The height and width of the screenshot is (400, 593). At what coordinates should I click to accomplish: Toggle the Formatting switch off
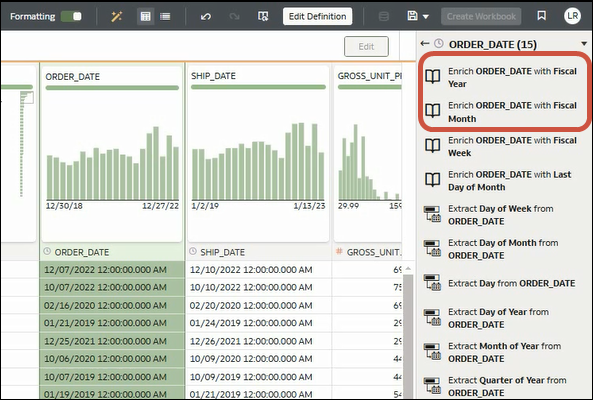tap(71, 16)
